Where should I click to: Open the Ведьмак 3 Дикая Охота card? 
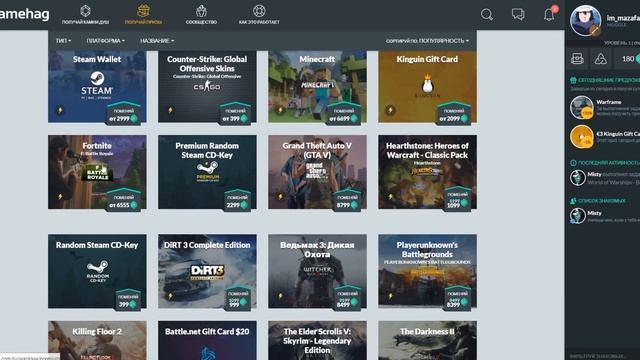(x=317, y=271)
